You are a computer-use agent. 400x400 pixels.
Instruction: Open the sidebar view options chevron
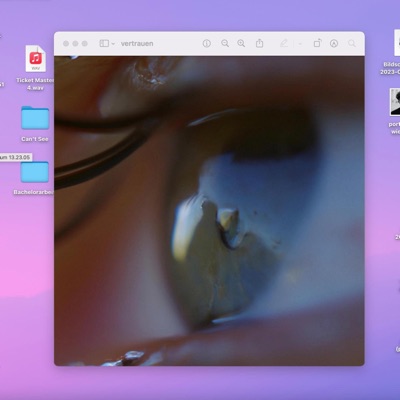point(113,44)
